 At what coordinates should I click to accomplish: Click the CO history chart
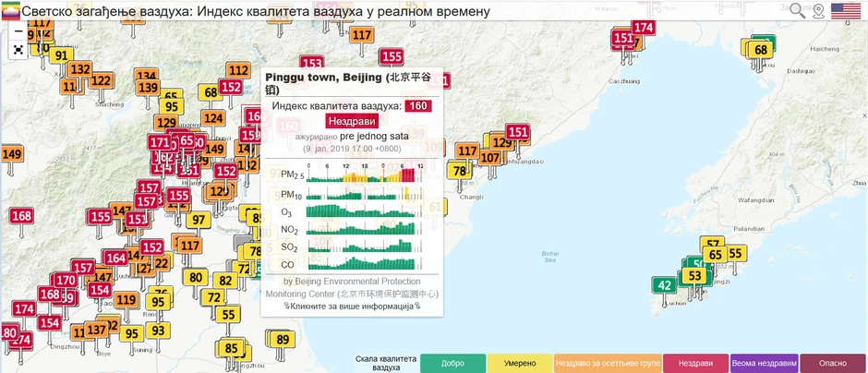point(364,263)
